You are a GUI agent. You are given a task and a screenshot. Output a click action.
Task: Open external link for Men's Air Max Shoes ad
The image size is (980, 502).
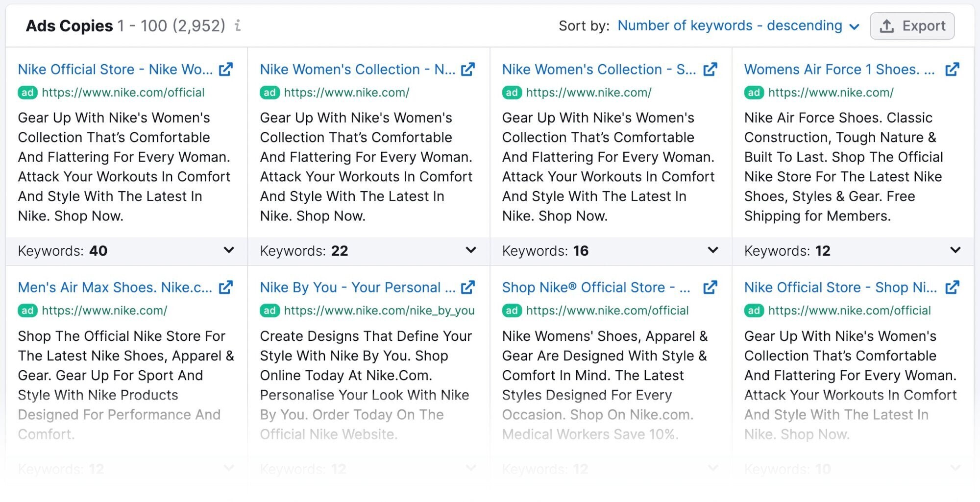pos(225,287)
